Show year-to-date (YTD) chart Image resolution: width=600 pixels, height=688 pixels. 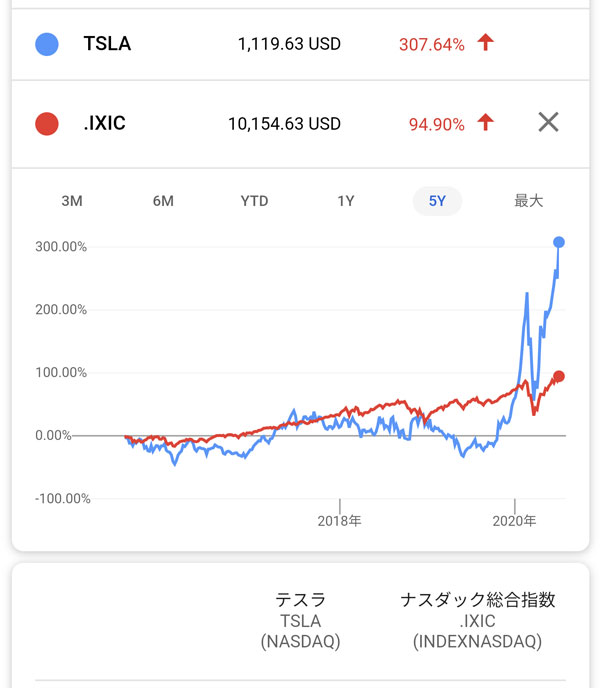point(254,201)
